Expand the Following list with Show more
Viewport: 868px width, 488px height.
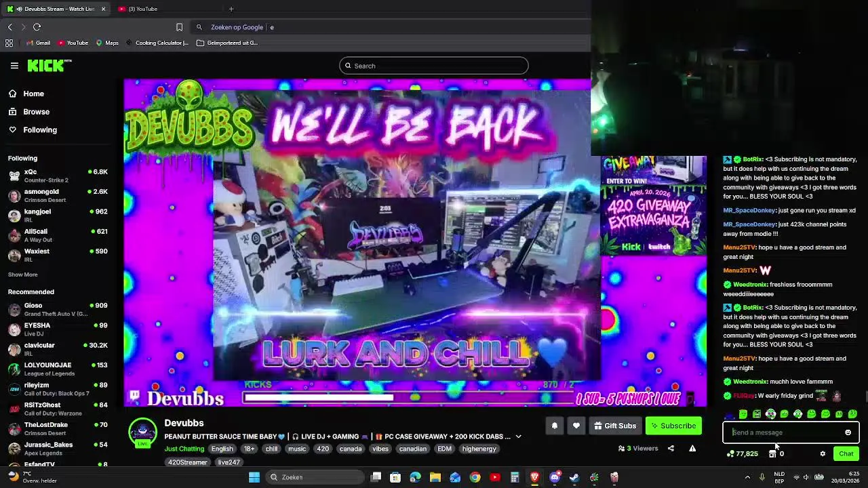(22, 274)
